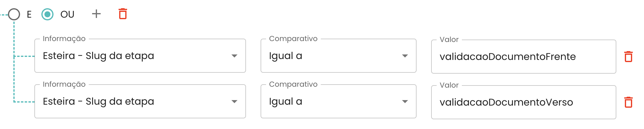
Task: Click the "E" label text
Action: pyautogui.click(x=29, y=14)
